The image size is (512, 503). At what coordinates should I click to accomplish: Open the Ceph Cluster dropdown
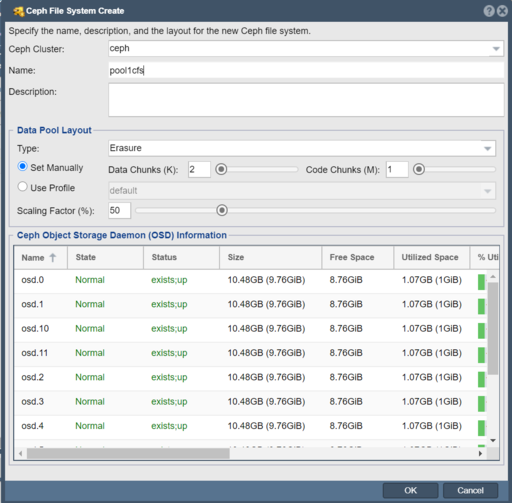496,49
